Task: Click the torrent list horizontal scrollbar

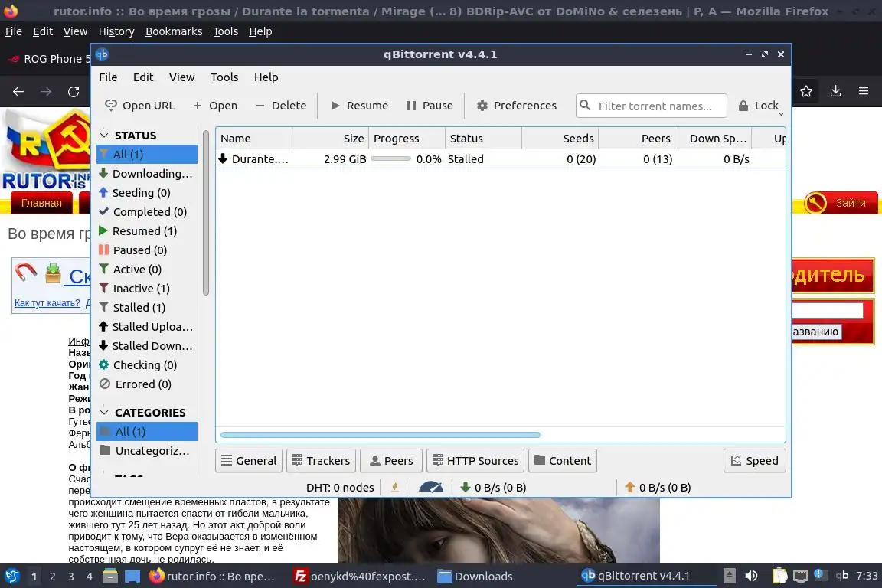Action: pos(381,434)
